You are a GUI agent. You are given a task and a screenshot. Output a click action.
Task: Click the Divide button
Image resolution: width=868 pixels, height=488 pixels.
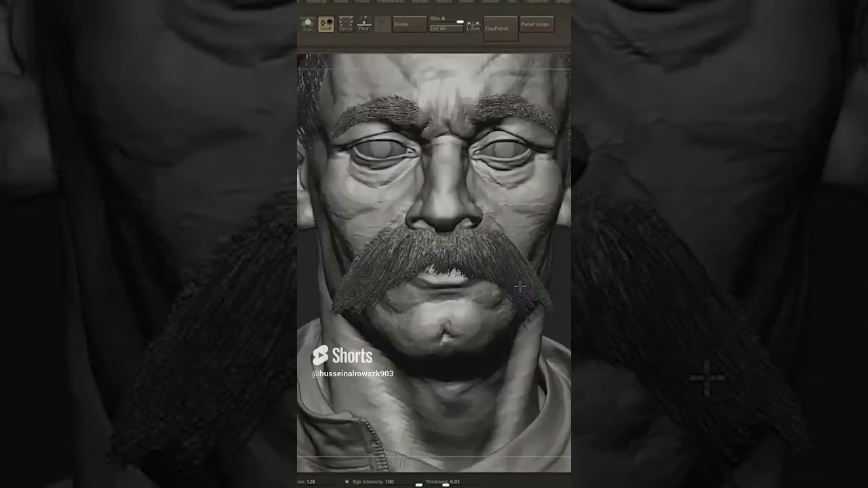410,24
